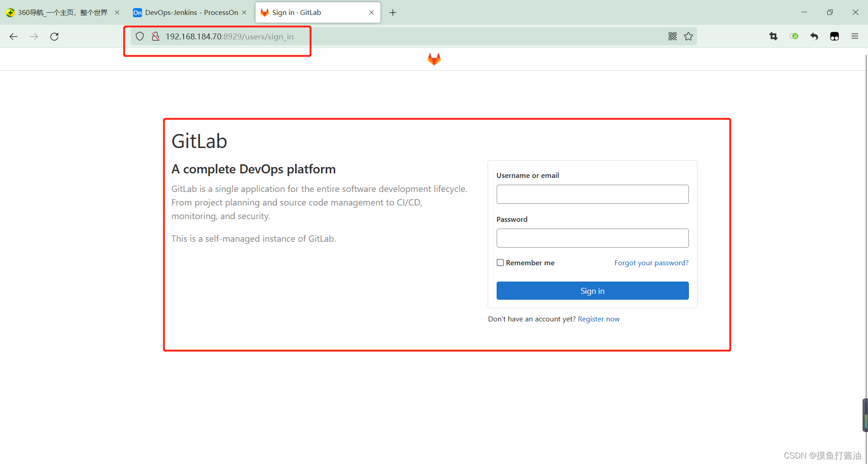Restore down the browser window
The width and height of the screenshot is (868, 464).
(830, 12)
